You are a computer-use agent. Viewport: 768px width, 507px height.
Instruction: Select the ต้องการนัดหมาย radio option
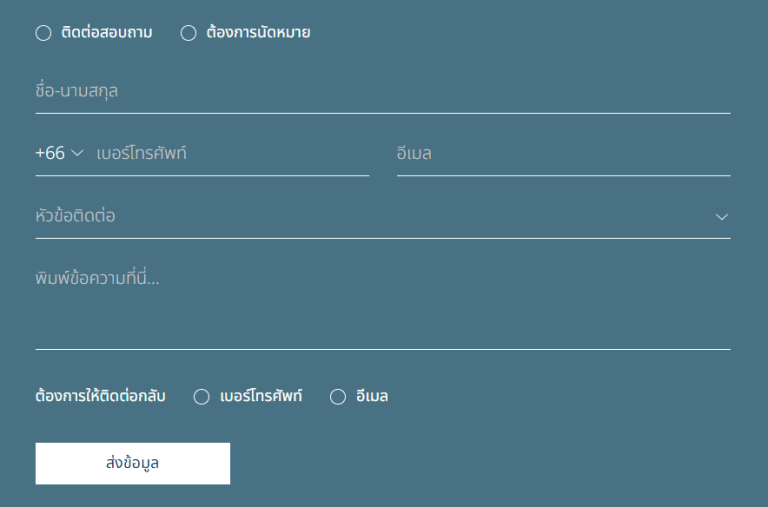click(x=188, y=33)
